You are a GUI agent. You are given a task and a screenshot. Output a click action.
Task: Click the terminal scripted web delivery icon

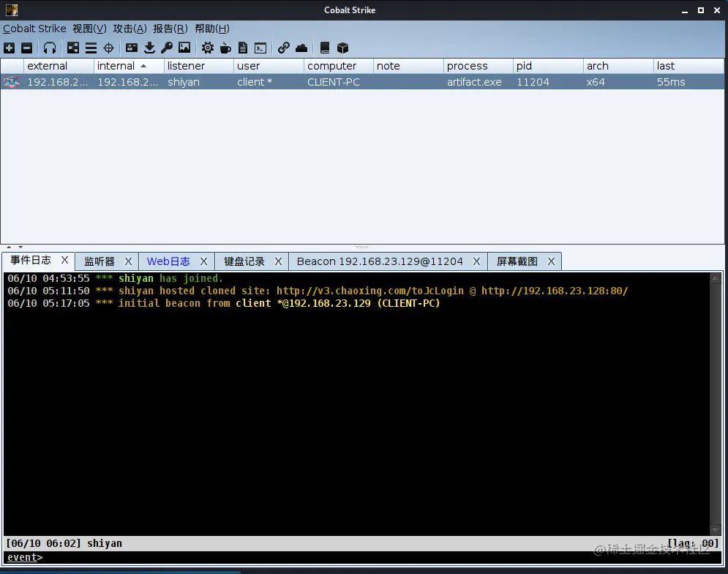(260, 48)
